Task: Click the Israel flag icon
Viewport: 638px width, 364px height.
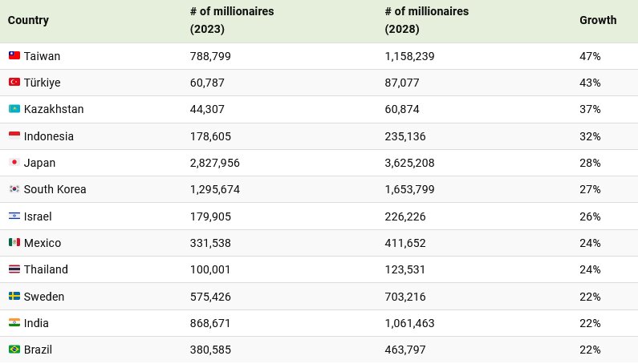Action: click(x=14, y=216)
